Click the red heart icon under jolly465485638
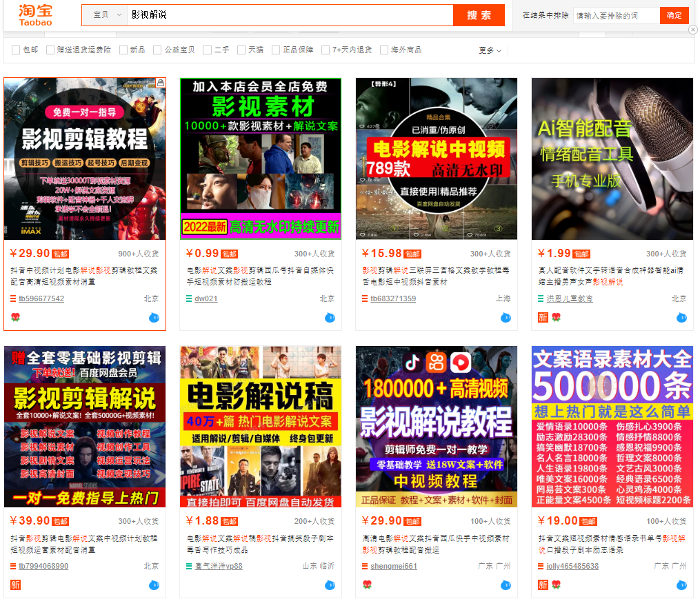The image size is (700, 599). click(x=556, y=585)
